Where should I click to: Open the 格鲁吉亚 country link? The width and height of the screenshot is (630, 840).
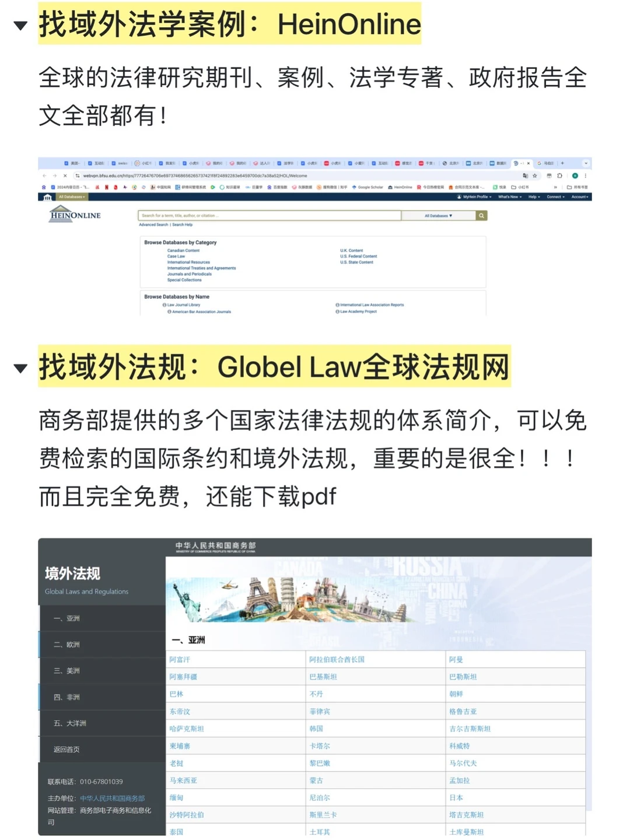click(463, 712)
